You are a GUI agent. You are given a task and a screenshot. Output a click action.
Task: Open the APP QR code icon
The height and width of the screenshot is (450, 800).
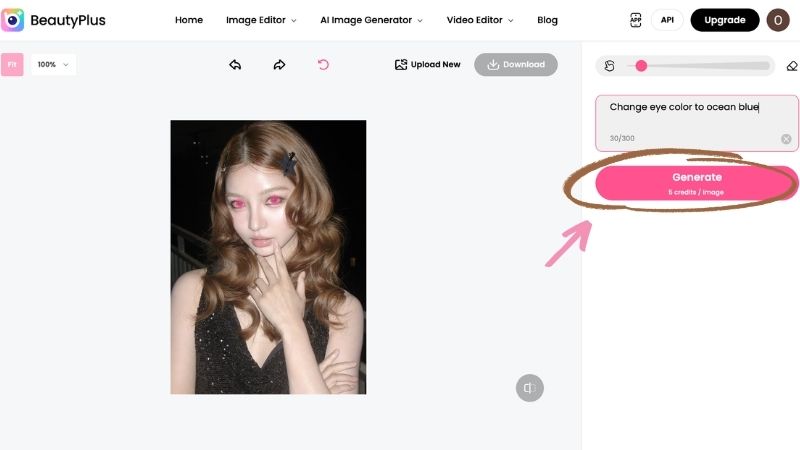pos(636,20)
